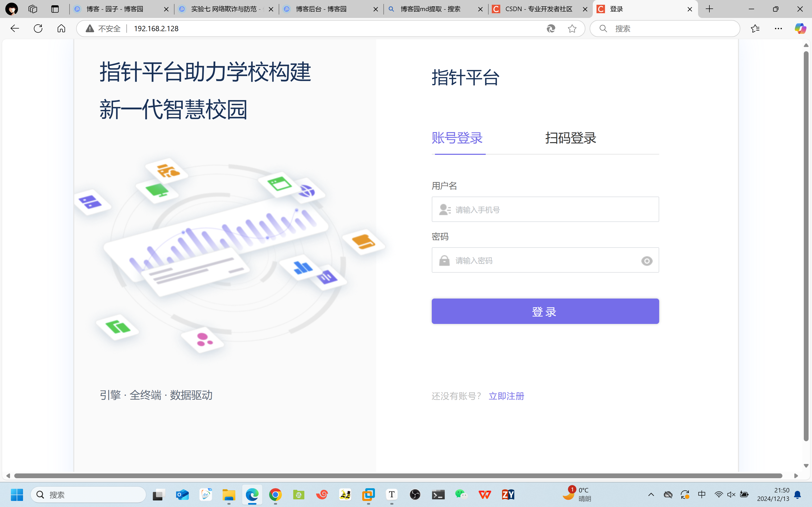Screen dimensions: 812x507
Task: Add this page to favorites star
Action: [572, 29]
